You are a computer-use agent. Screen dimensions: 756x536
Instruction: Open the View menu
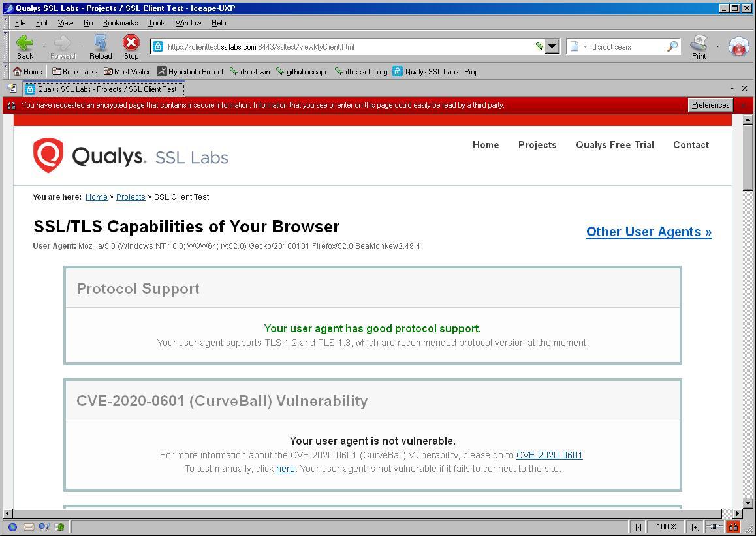65,23
